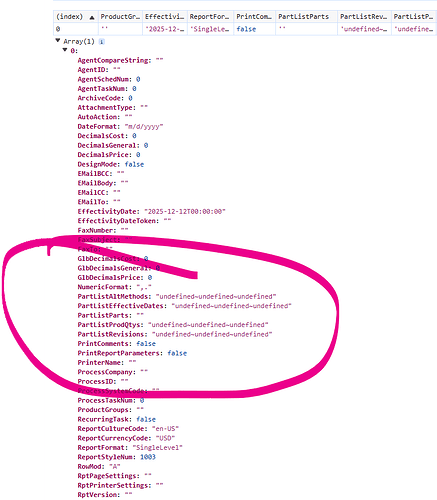Screen dimensions: 437x500
Task: Click the PartListAltMethods value
Action: click(216, 296)
